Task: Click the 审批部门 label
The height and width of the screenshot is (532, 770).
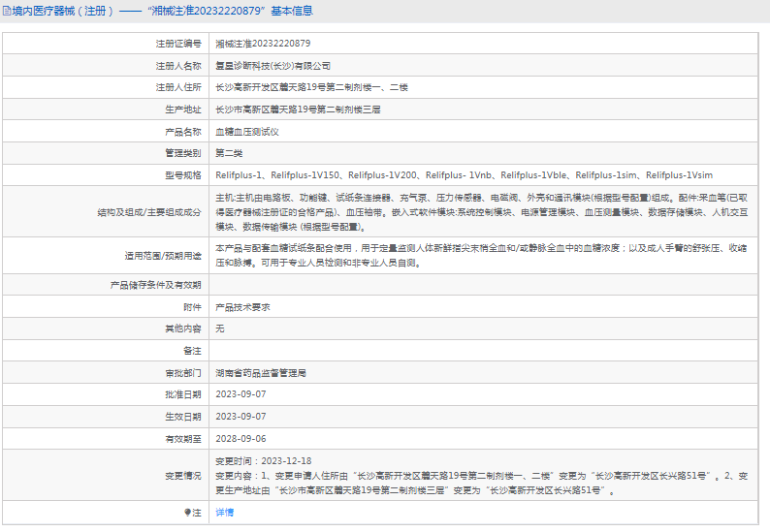Action: 183,373
